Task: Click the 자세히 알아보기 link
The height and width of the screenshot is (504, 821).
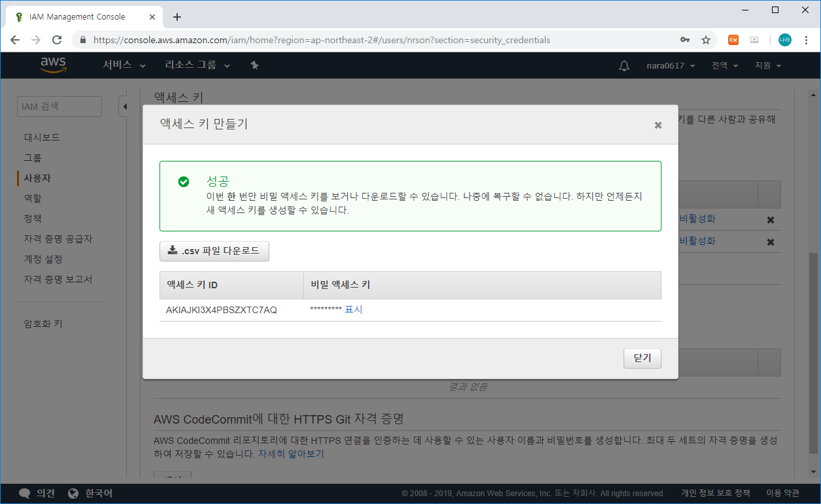Action: pyautogui.click(x=291, y=454)
